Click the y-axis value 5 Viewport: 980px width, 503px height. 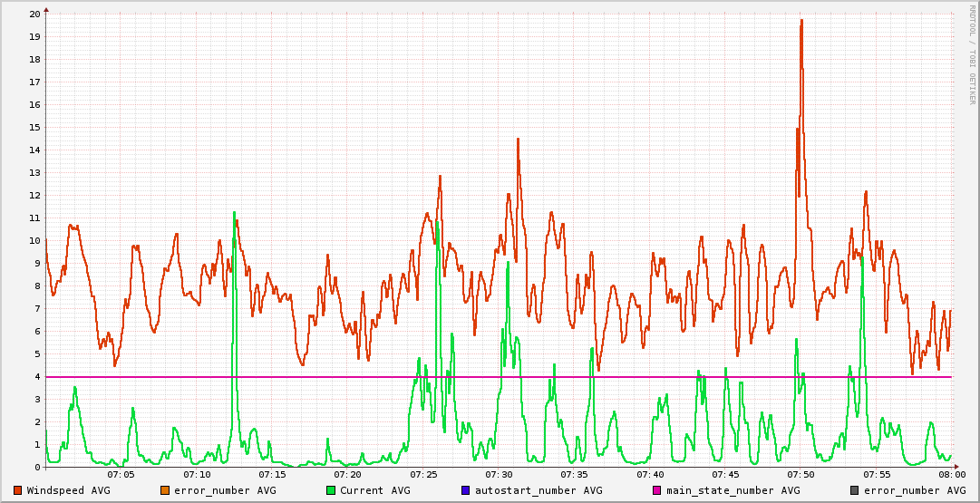[37, 353]
